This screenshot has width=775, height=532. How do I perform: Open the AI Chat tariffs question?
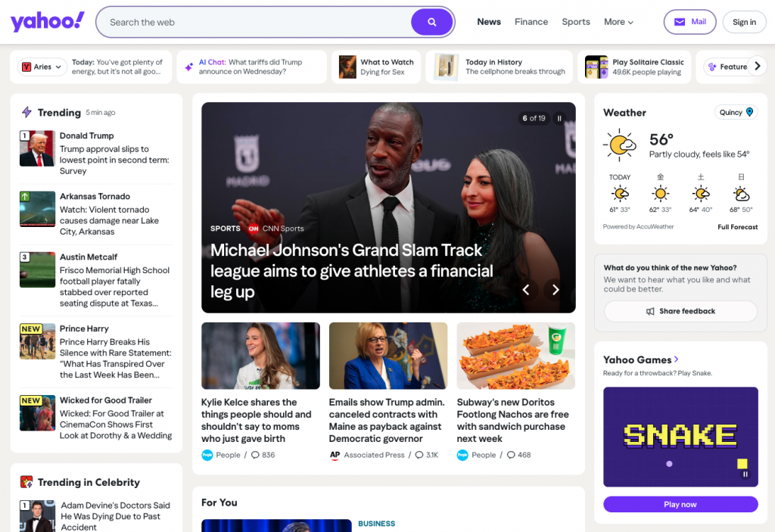tap(251, 67)
